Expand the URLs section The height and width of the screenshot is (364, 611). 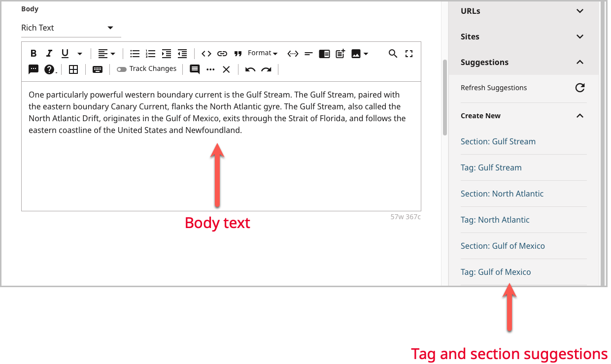click(x=580, y=11)
